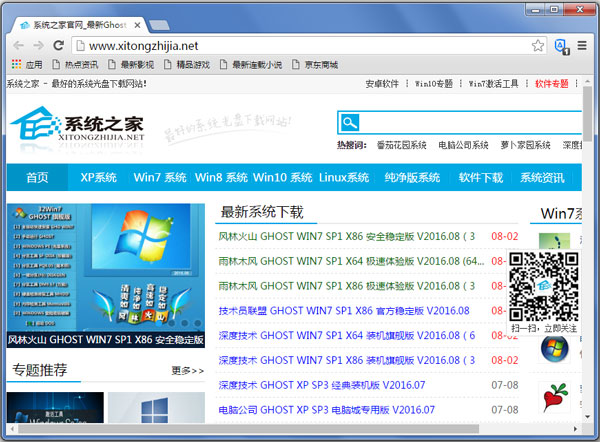This screenshot has width=600, height=442.
Task: Open XP系统 nav tab
Action: pyautogui.click(x=98, y=178)
